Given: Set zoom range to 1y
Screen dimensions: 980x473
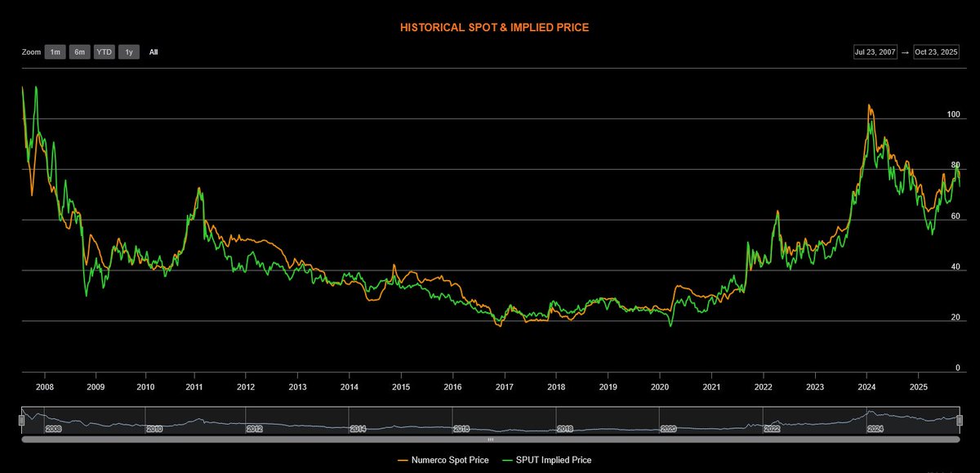Looking at the screenshot, I should (x=128, y=52).
